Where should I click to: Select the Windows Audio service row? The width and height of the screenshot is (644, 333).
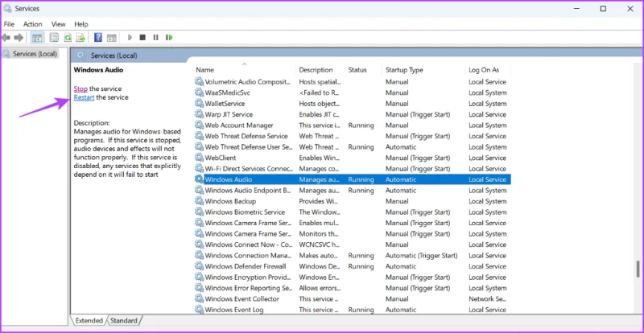[353, 179]
